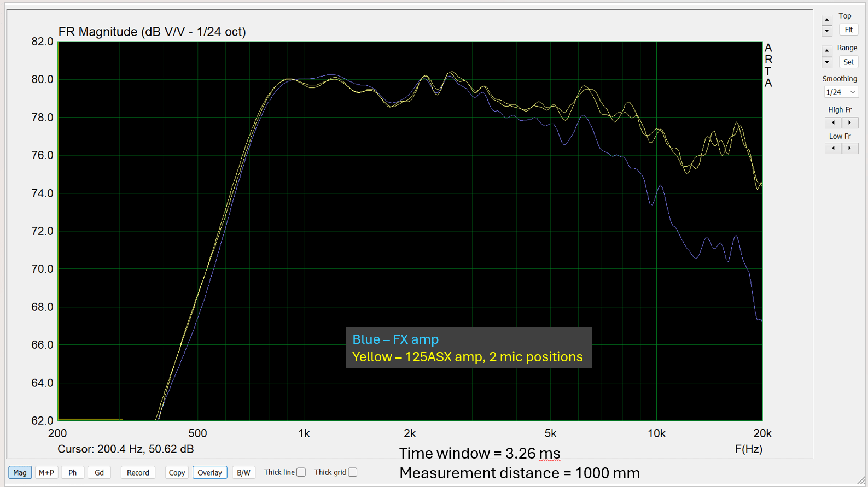
Task: Click the F(Hz) axis label
Action: (x=749, y=449)
